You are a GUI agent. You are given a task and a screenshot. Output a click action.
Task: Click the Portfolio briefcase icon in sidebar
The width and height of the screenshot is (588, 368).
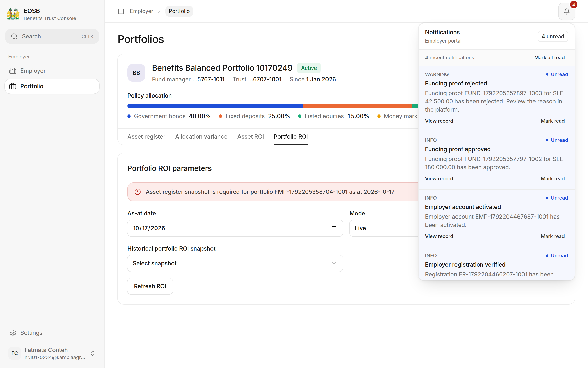click(x=13, y=86)
